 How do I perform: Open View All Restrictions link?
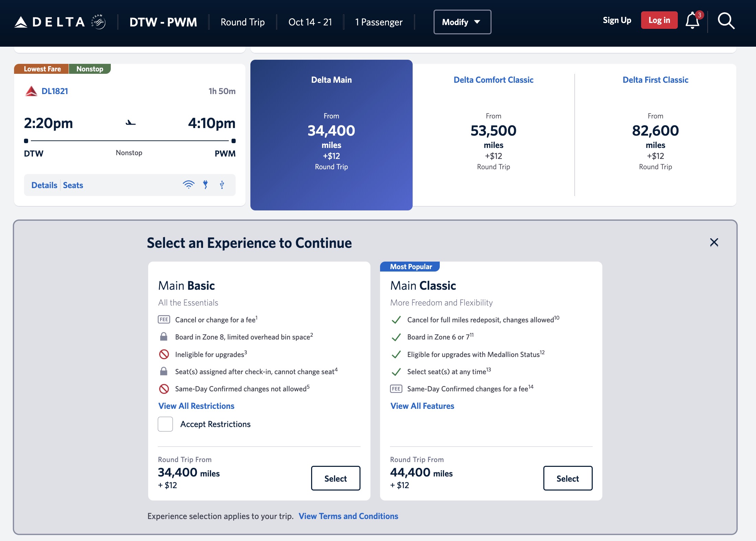[196, 406]
